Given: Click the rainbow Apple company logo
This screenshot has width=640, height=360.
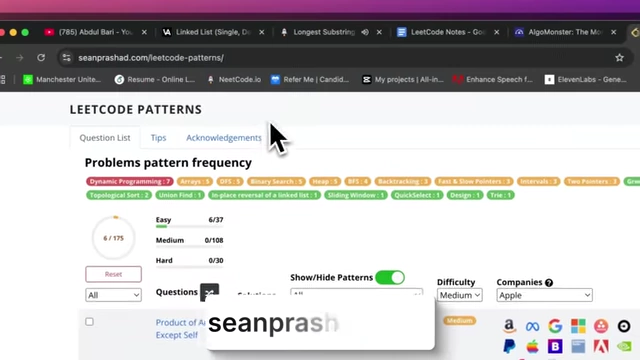Looking at the screenshot, I should [x=532, y=346].
